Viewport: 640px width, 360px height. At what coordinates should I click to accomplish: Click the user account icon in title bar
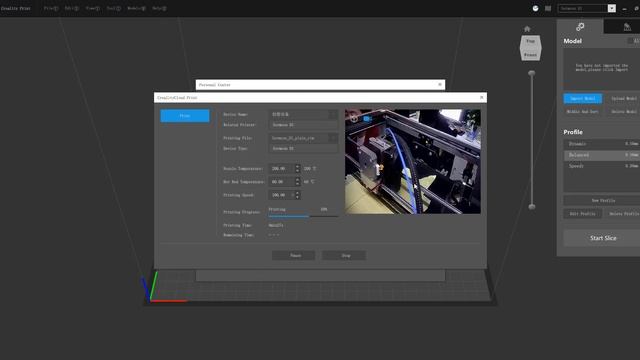(x=536, y=8)
